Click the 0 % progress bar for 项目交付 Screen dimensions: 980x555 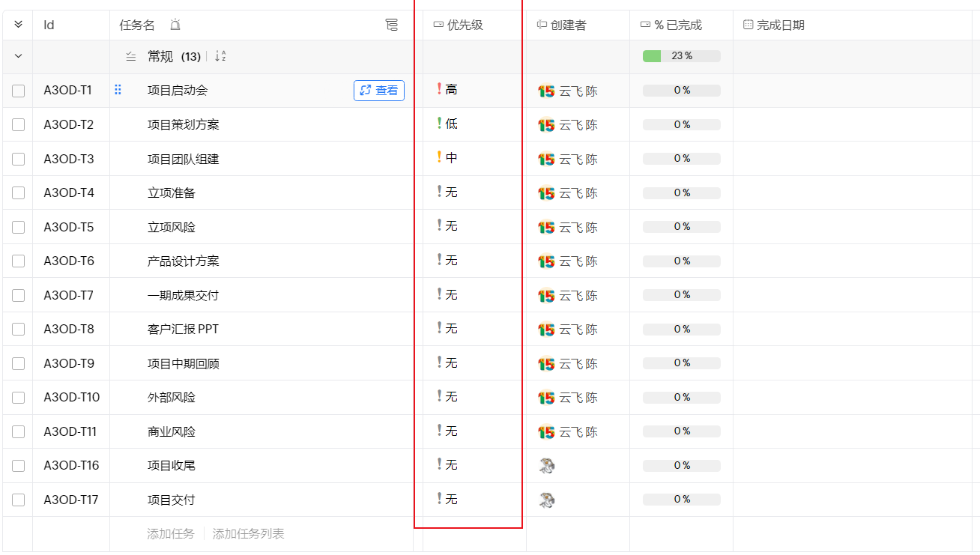coord(682,500)
